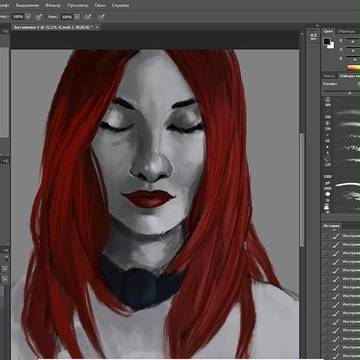360x360 pixels.
Task: Expand the flow slider dropdown arrow
Action: (x=77, y=17)
